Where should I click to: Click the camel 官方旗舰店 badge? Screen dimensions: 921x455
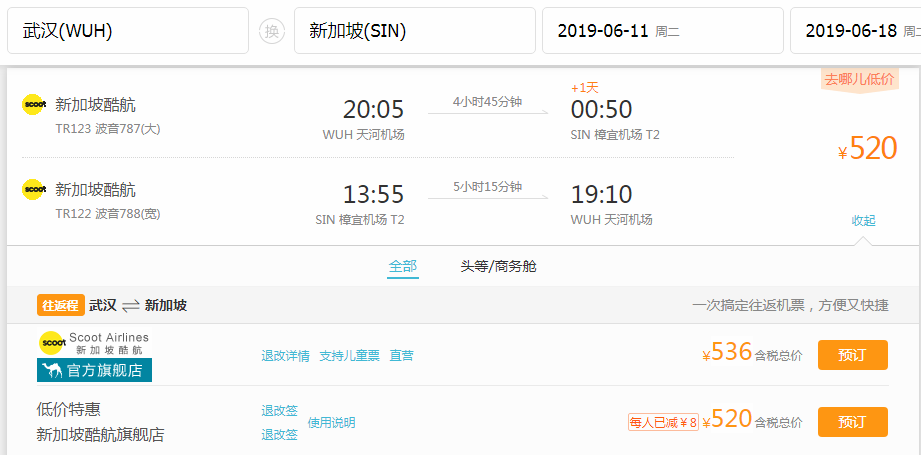point(94,370)
